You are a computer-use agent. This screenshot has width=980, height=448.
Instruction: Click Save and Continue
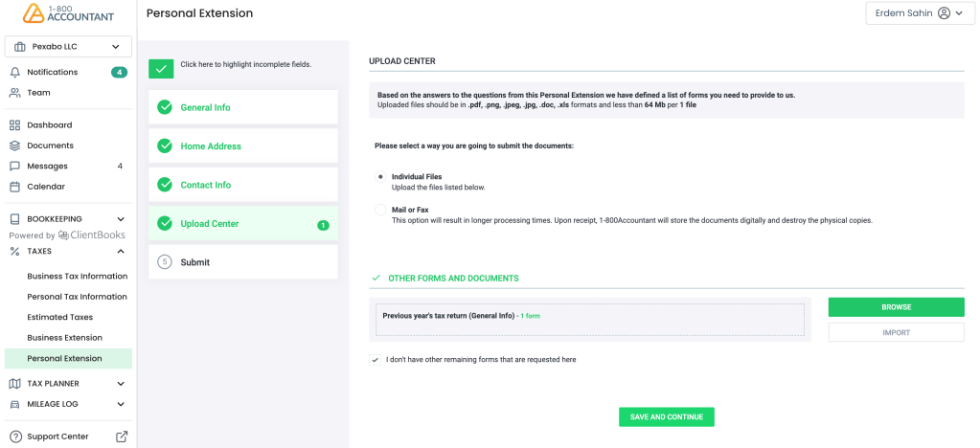coord(666,417)
